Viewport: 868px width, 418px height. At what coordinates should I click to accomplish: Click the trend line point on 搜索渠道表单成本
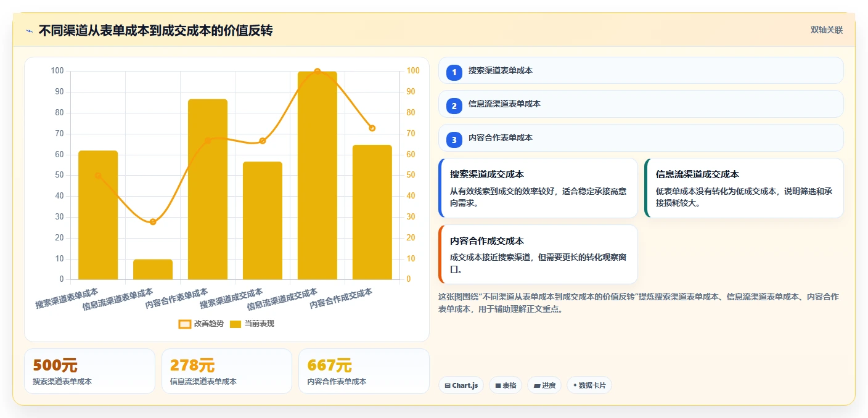pos(98,176)
